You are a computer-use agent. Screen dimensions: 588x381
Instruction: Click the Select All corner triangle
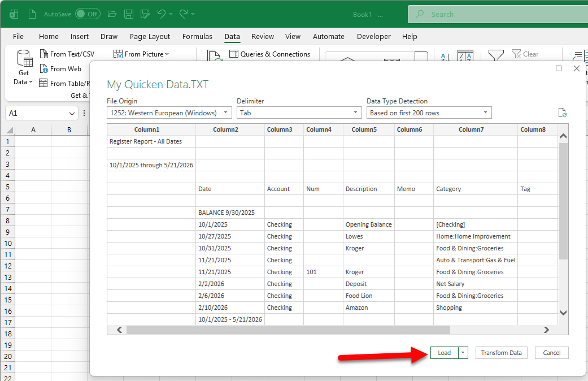click(10, 130)
